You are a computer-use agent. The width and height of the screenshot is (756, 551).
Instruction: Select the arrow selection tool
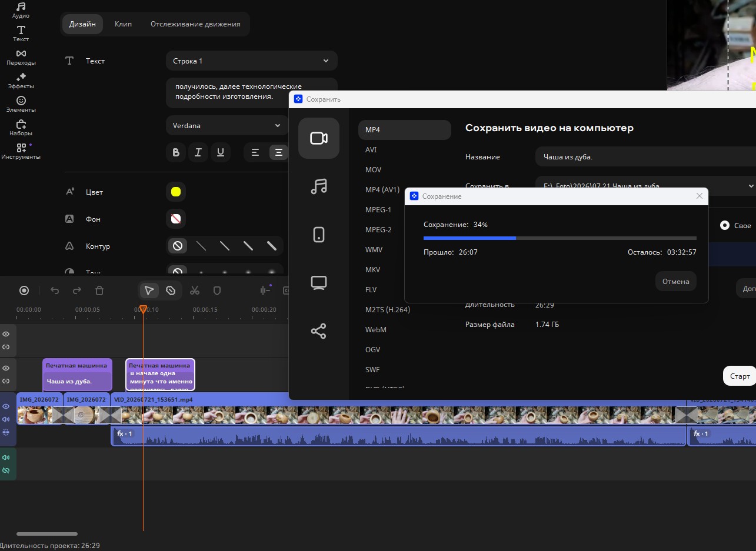(x=149, y=290)
